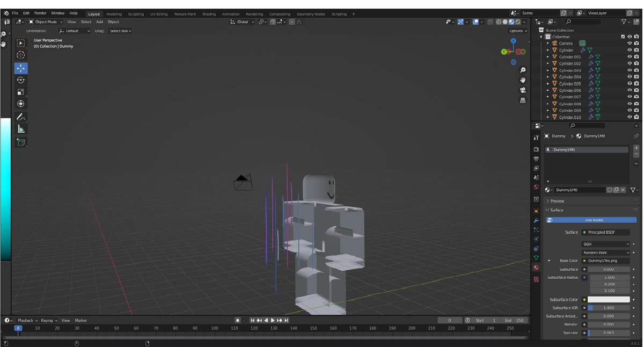Expand the Cylinder.002 outliner row

pos(548,63)
